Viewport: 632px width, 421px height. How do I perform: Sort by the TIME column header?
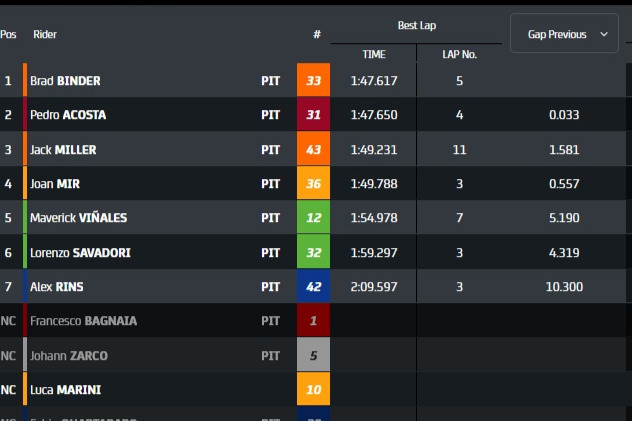coord(374,54)
